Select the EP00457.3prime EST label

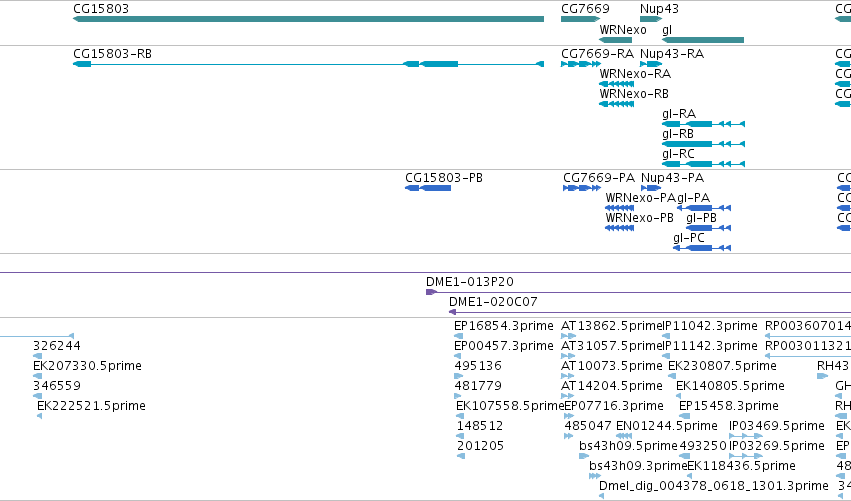(x=504, y=346)
